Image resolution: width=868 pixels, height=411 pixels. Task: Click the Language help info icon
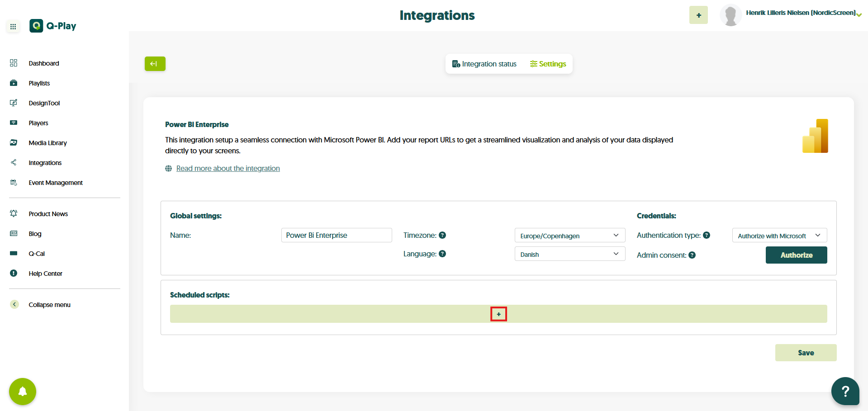[x=442, y=254]
